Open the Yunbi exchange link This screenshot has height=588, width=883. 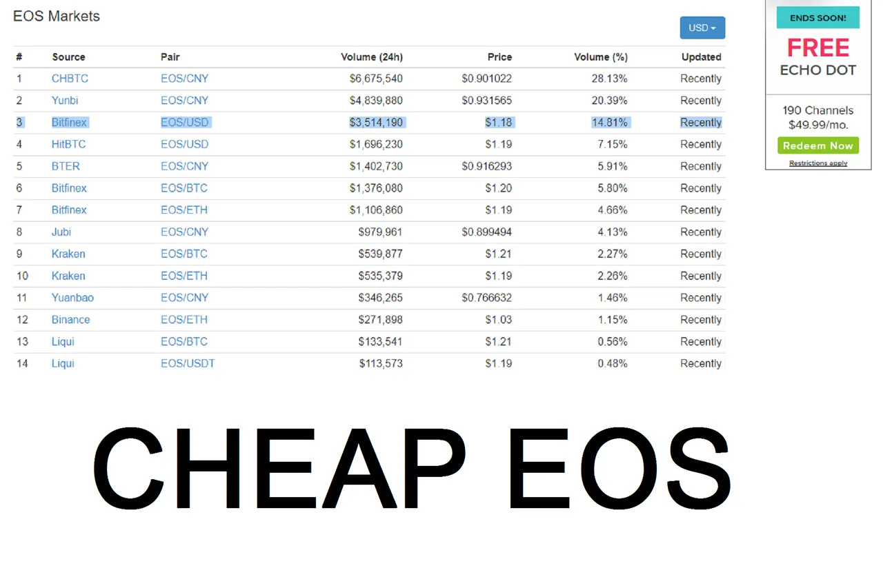coord(65,101)
